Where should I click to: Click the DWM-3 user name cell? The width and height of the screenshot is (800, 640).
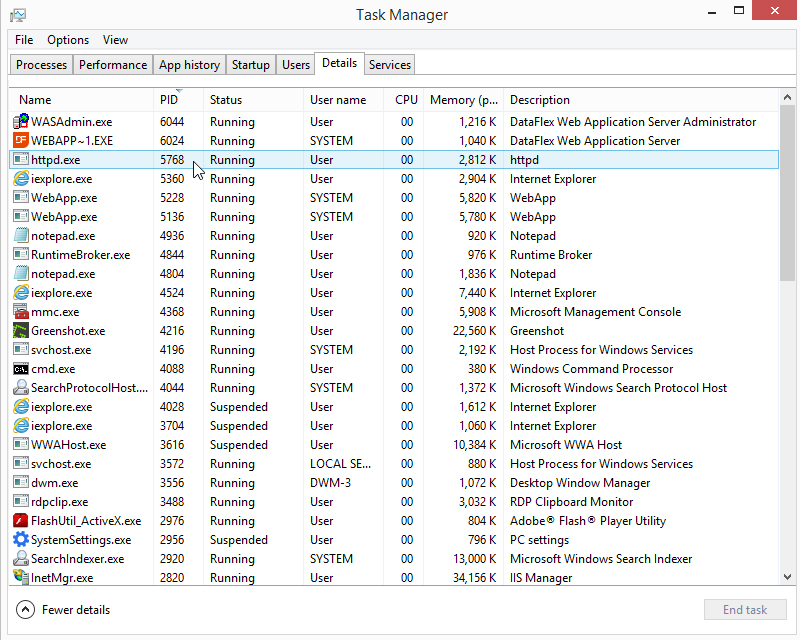click(330, 482)
